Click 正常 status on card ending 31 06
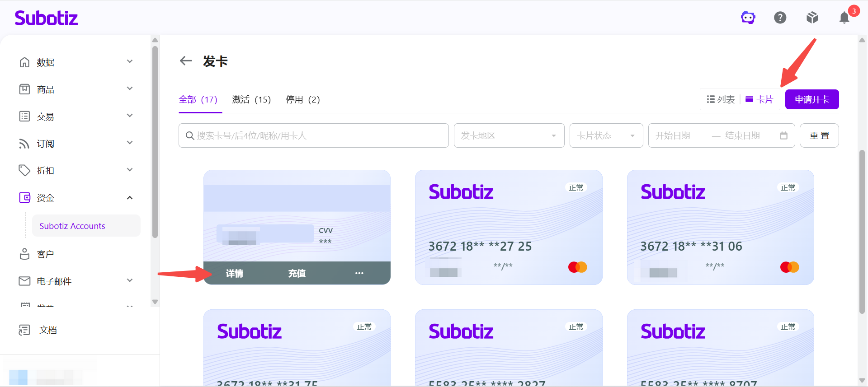The height and width of the screenshot is (387, 868). click(788, 187)
